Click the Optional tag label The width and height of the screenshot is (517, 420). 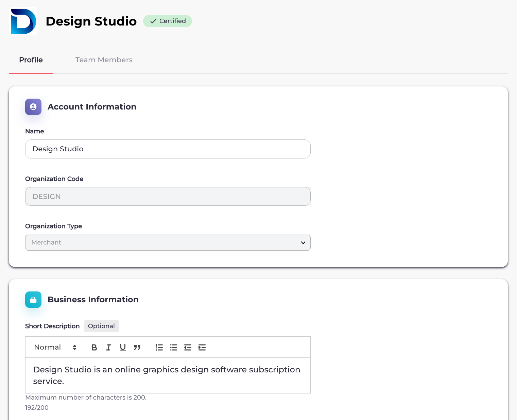coord(101,326)
